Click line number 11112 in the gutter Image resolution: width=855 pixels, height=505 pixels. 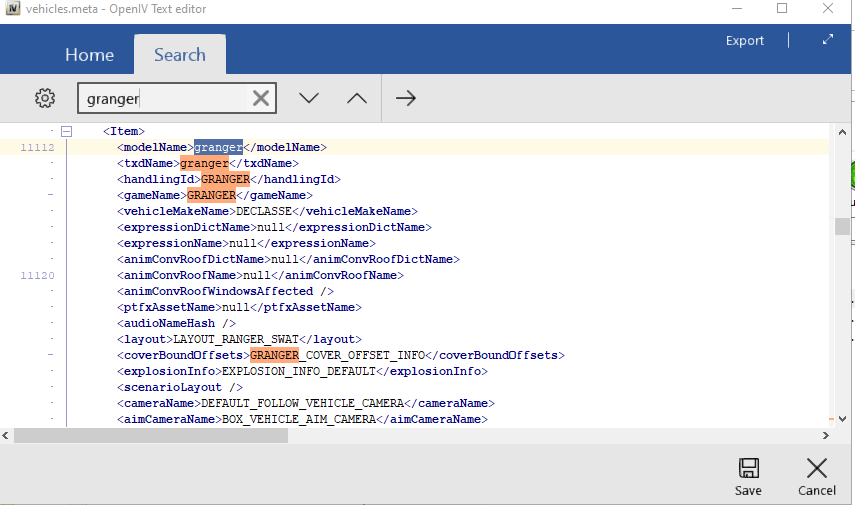pyautogui.click(x=37, y=147)
